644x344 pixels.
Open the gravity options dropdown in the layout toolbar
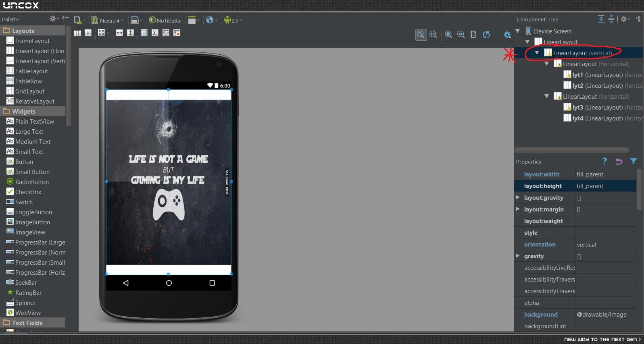tap(103, 33)
